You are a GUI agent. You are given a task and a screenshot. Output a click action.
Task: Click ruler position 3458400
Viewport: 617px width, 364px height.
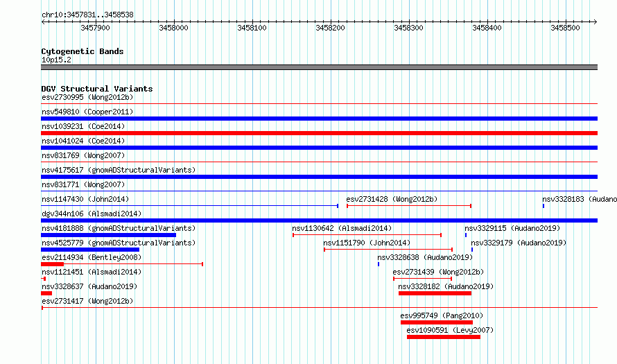(x=487, y=28)
